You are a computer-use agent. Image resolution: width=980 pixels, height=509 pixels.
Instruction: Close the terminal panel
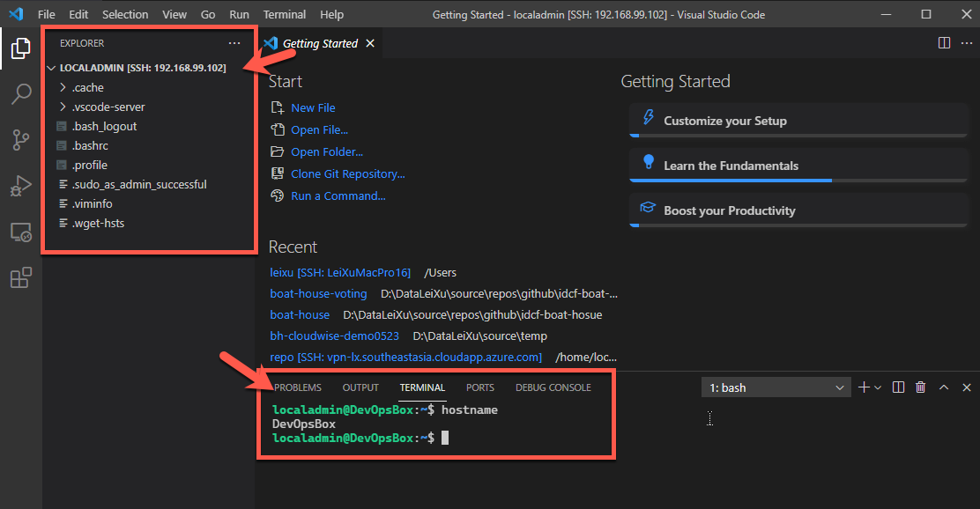pyautogui.click(x=966, y=387)
